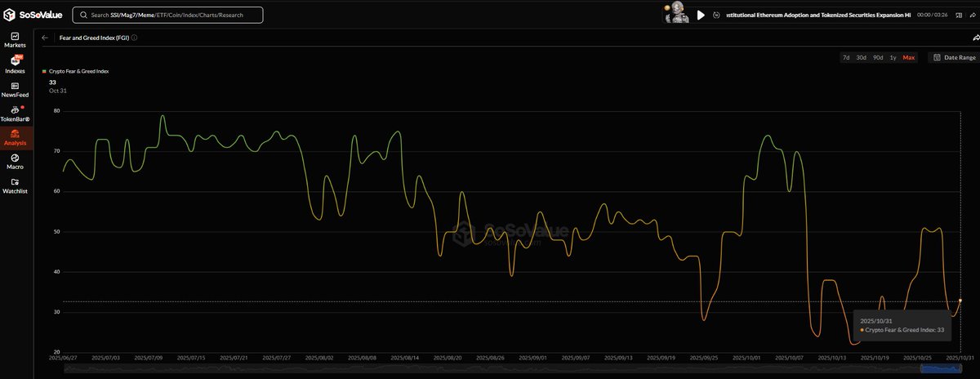
Task: Click the info icon next to FGI title
Action: (135, 38)
